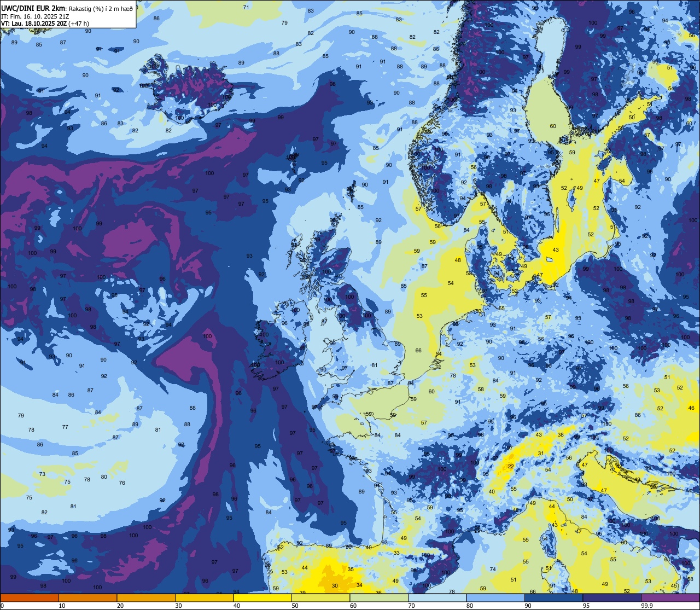Choose the pale green legend swatch between 60 and 70
Screen dimensions: 700x610
[x=379, y=597]
